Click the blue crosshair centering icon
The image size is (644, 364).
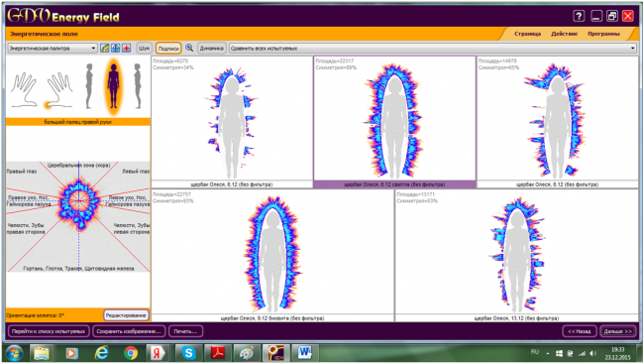point(115,49)
